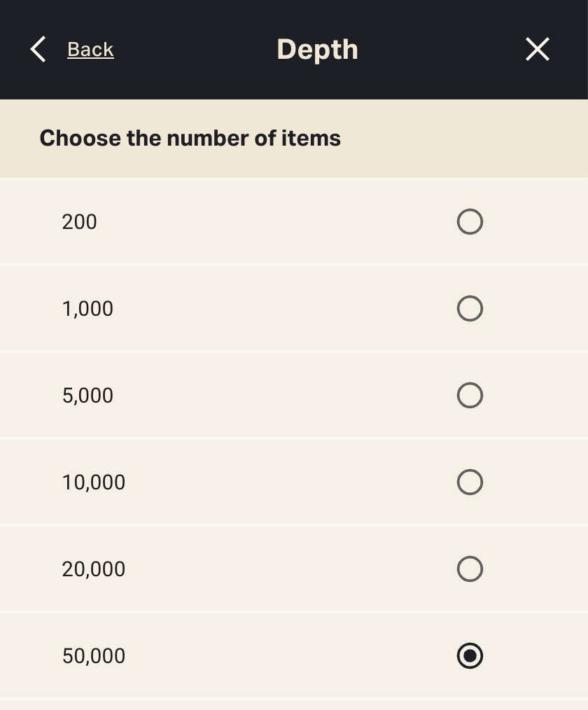This screenshot has height=710, width=588.
Task: Tap the '5,000' option label
Action: [x=87, y=396]
